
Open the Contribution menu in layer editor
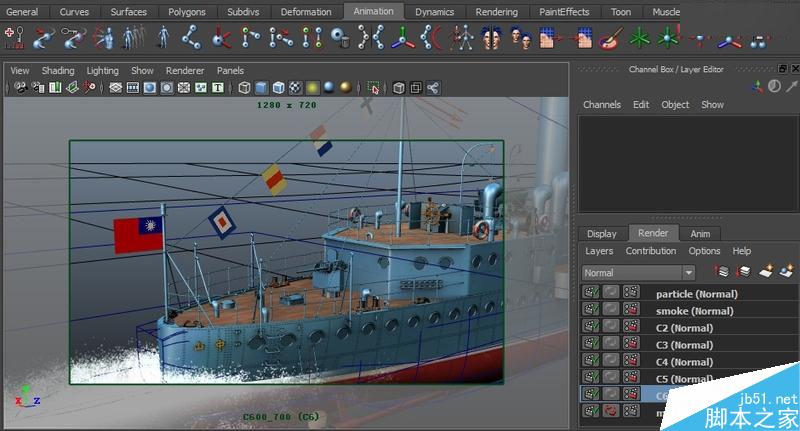pyautogui.click(x=650, y=251)
